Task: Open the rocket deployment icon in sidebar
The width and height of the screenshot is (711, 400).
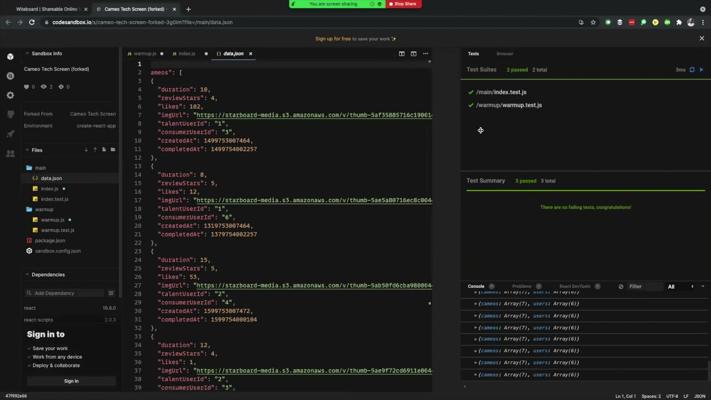Action: tap(11, 134)
